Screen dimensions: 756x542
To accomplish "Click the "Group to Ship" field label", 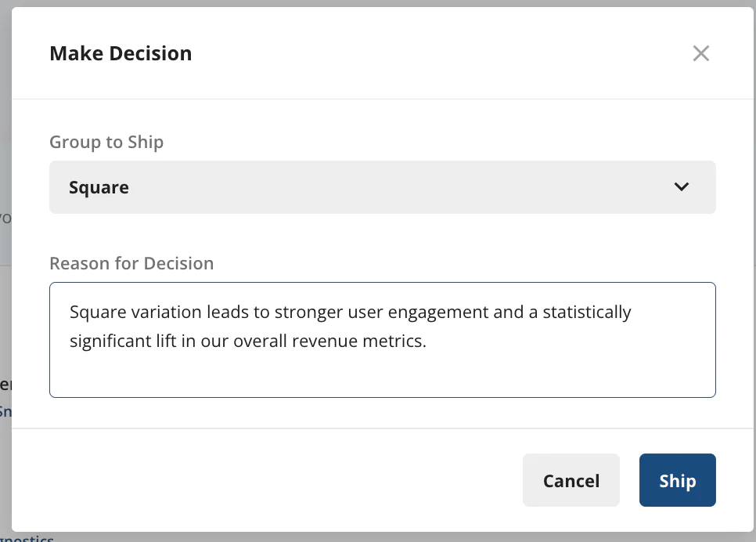I will [x=106, y=142].
